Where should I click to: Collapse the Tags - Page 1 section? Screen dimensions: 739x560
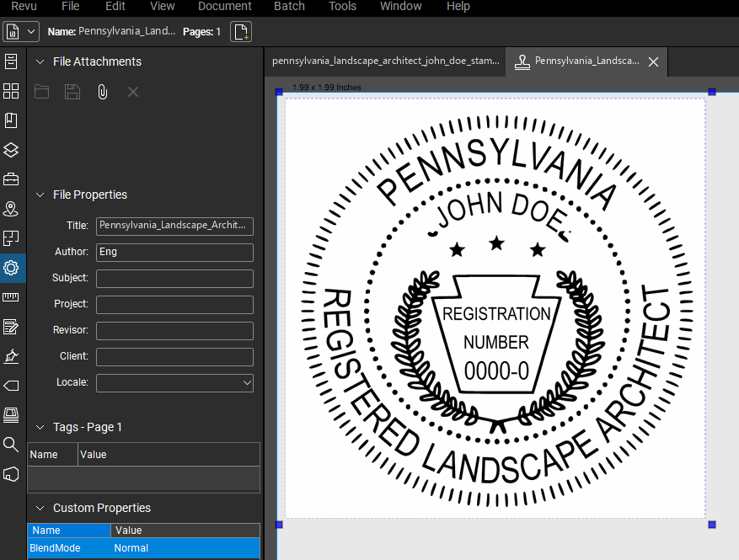click(40, 427)
